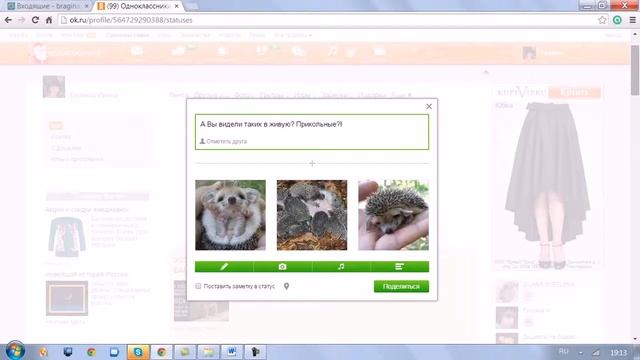Image resolution: width=640 pixels, height=360 pixels.
Task: Attach music with the note icon
Action: 341,267
